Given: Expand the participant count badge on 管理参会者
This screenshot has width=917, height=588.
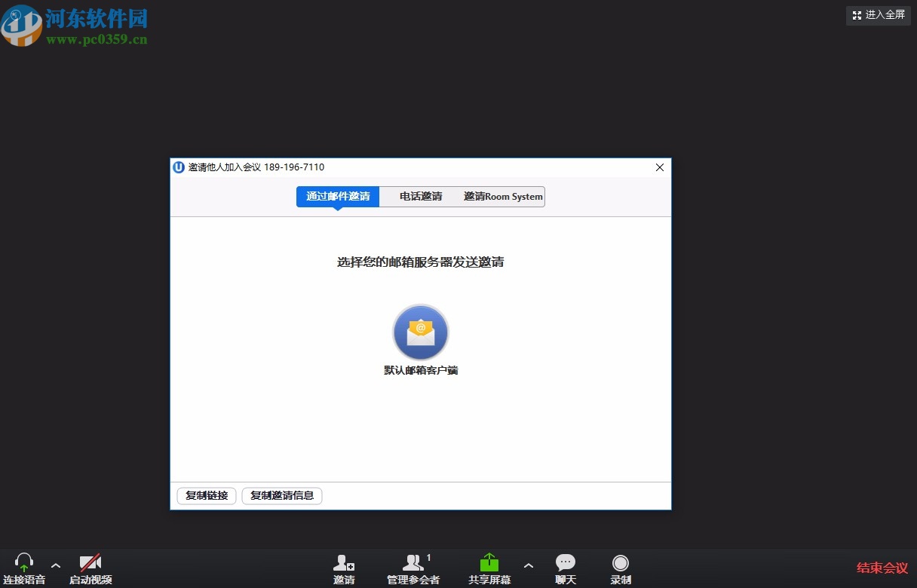Looking at the screenshot, I should (428, 556).
